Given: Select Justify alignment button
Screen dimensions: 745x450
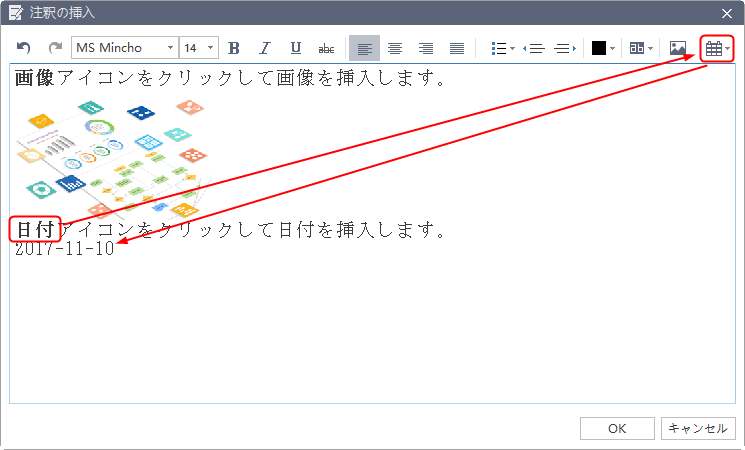Looking at the screenshot, I should pyautogui.click(x=457, y=48).
